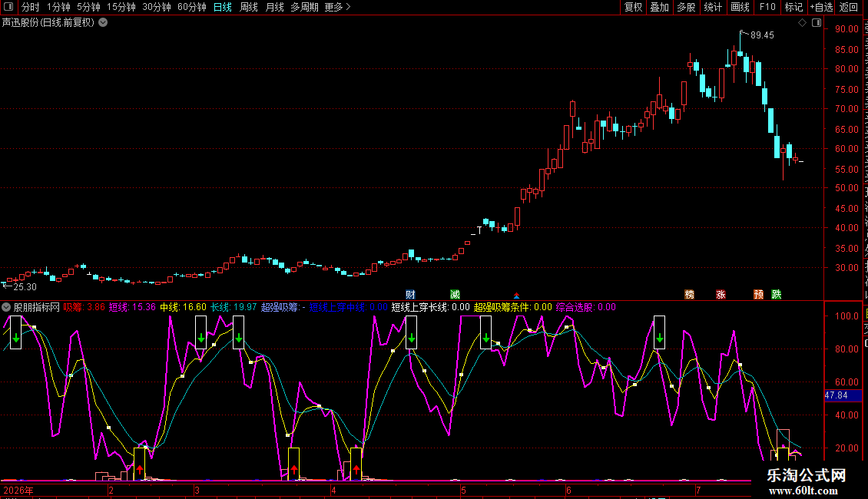The image size is (868, 499).
Task: Click the 财 finance event marker
Action: tap(410, 294)
